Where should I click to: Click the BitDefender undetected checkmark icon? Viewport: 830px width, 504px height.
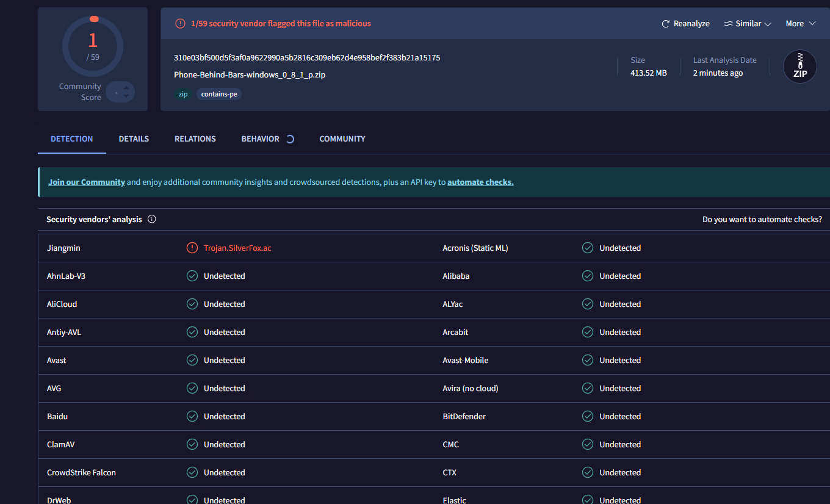click(588, 416)
